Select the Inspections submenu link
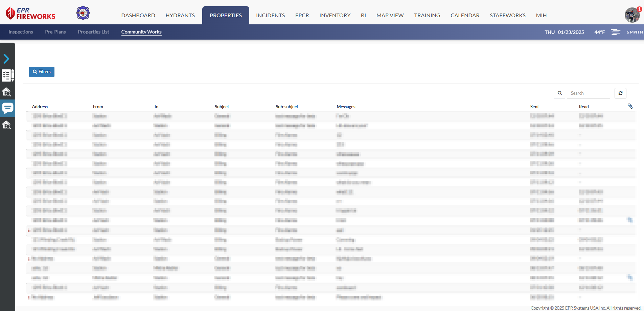The height and width of the screenshot is (311, 644). (x=21, y=32)
